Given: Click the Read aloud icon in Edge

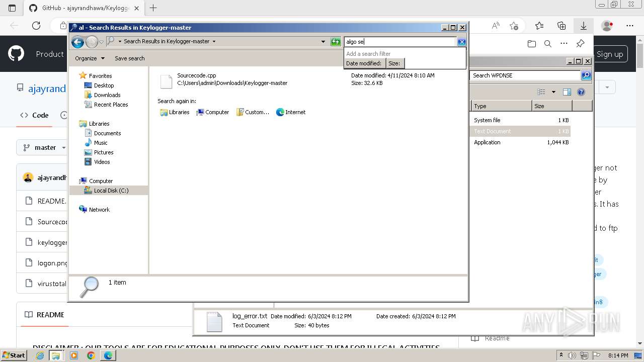Looking at the screenshot, I should point(496,26).
